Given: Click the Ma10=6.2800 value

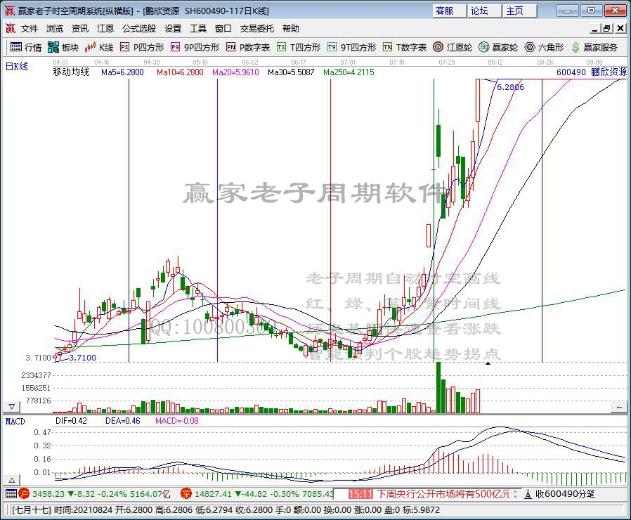Looking at the screenshot, I should 179,72.
